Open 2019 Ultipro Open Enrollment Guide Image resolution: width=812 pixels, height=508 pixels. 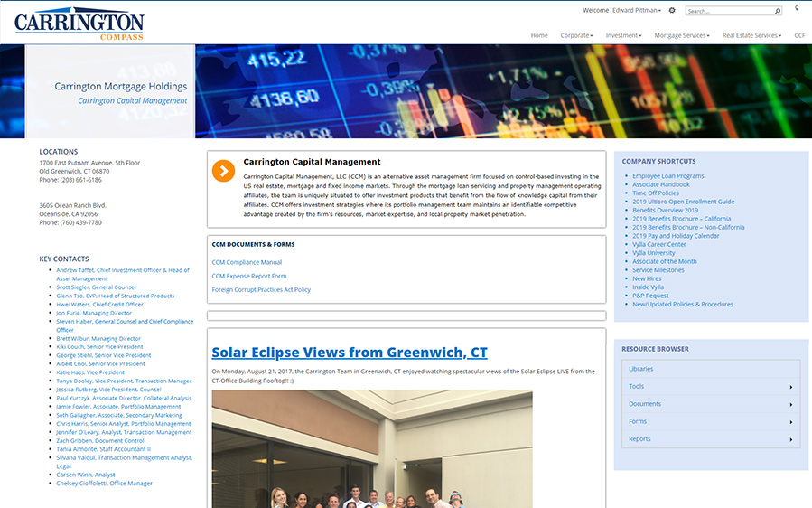pyautogui.click(x=683, y=202)
